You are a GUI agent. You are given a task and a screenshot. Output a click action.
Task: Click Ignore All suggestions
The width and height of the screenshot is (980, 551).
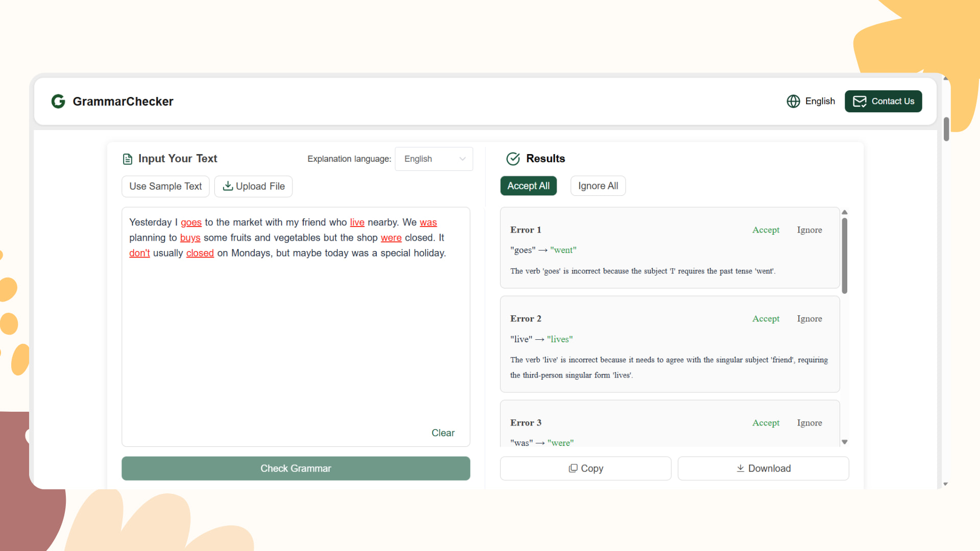pos(598,186)
